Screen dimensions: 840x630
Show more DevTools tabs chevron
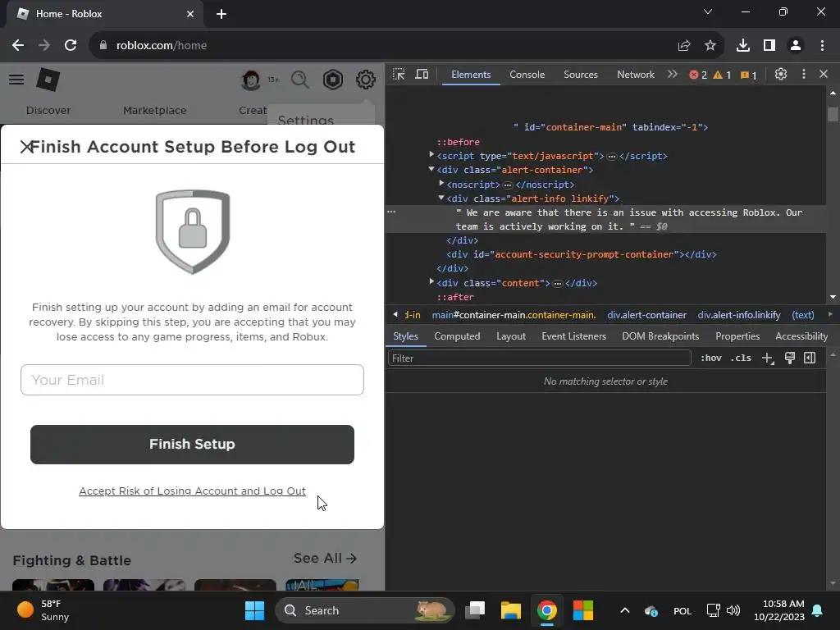(673, 75)
